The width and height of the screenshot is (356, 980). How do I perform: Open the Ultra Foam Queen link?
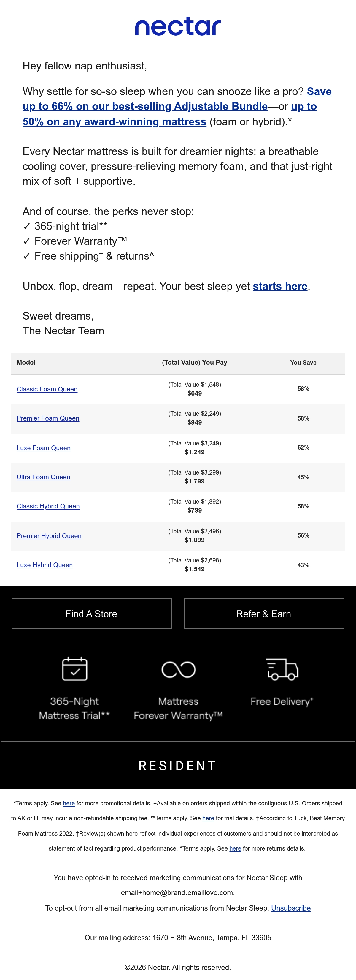pos(43,477)
